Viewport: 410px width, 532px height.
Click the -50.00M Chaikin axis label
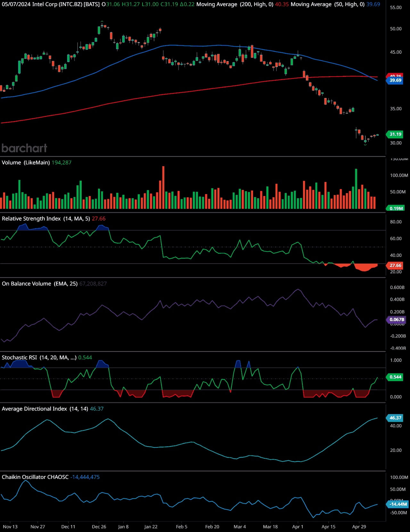[x=399, y=512]
